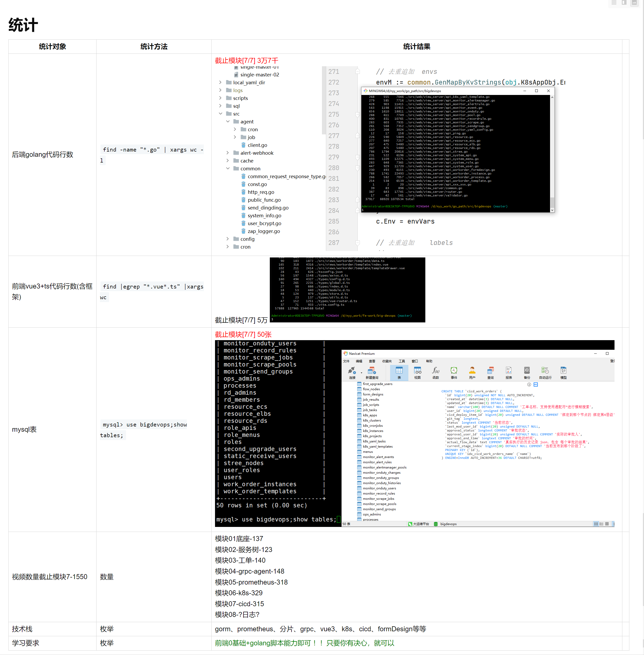Collapse the common folder in the tree
Viewport: 644px width, 655px height.
[228, 169]
